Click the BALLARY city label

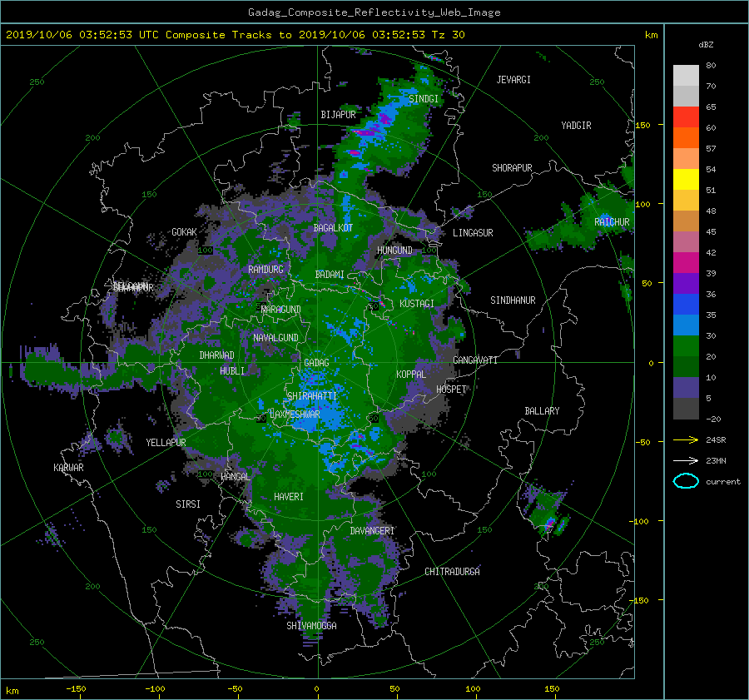542,411
